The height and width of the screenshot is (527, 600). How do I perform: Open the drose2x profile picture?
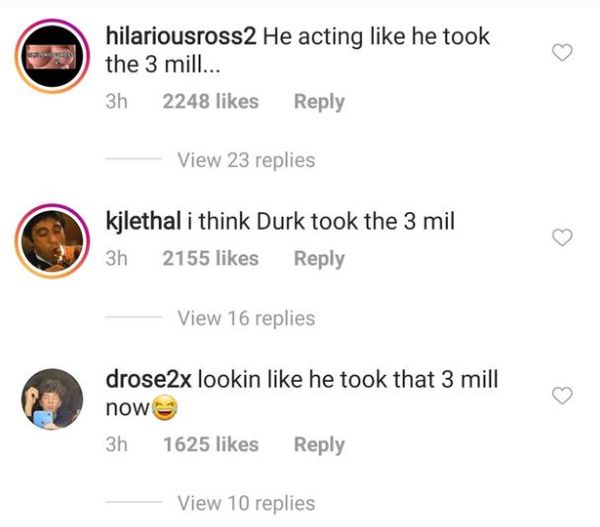click(x=52, y=399)
